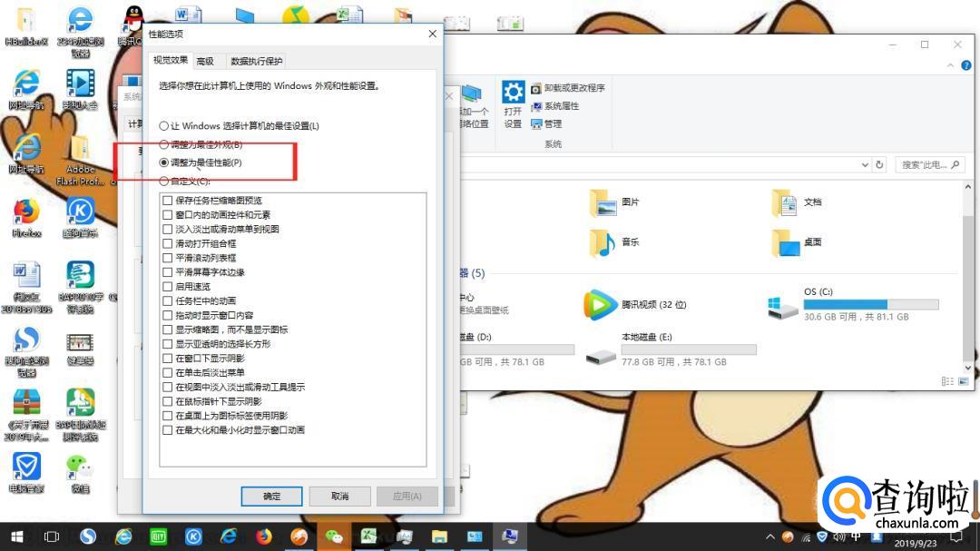
Task: Open 腾讯视频 (32 位) item in Explorer
Action: pyautogui.click(x=635, y=305)
